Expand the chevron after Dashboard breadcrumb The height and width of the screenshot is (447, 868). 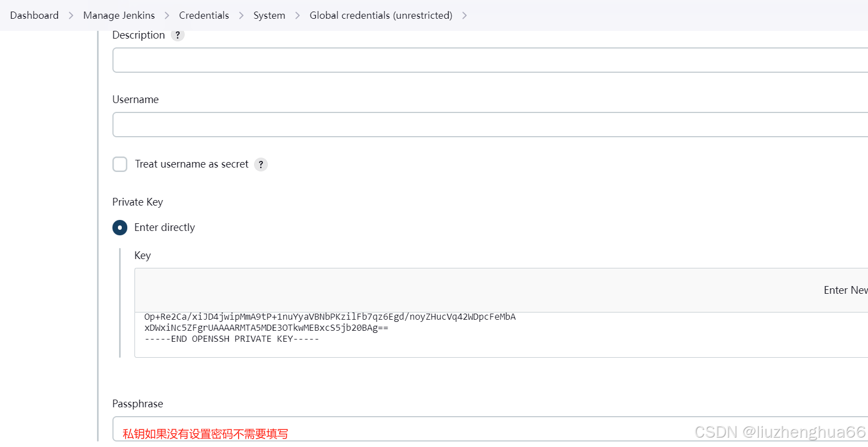(71, 15)
